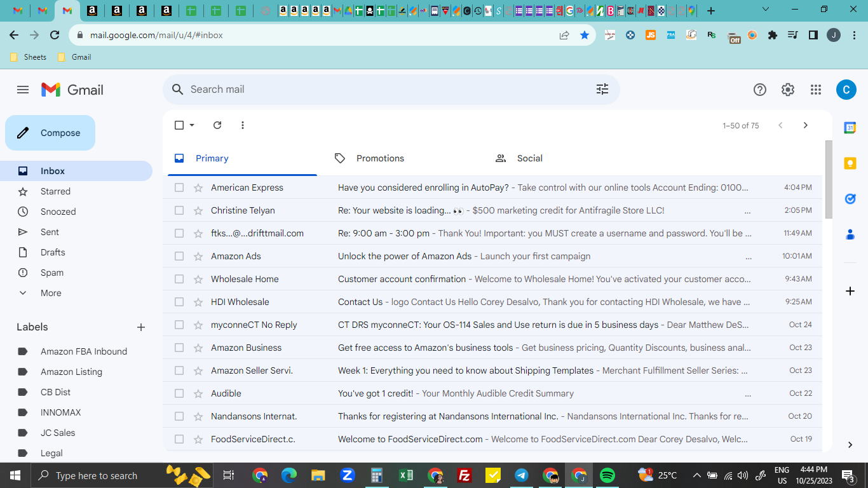868x488 pixels.
Task: Open the Sheets bookmark folder
Action: [29, 57]
